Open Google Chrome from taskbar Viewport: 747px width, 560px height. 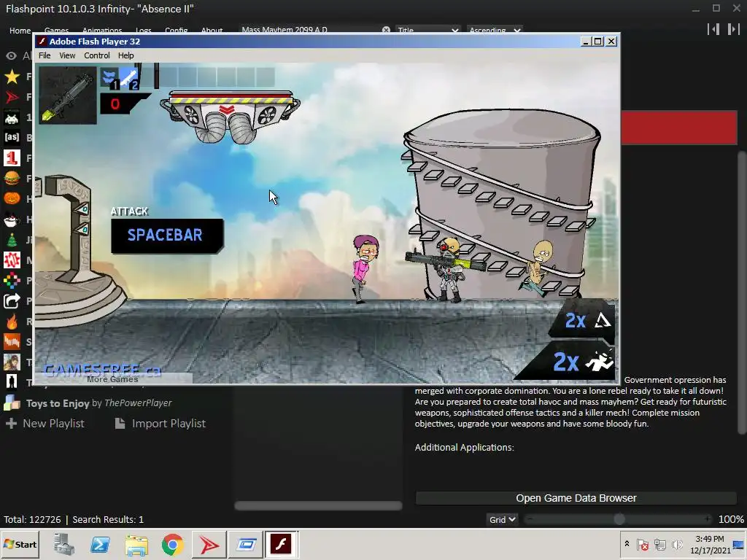pos(172,544)
